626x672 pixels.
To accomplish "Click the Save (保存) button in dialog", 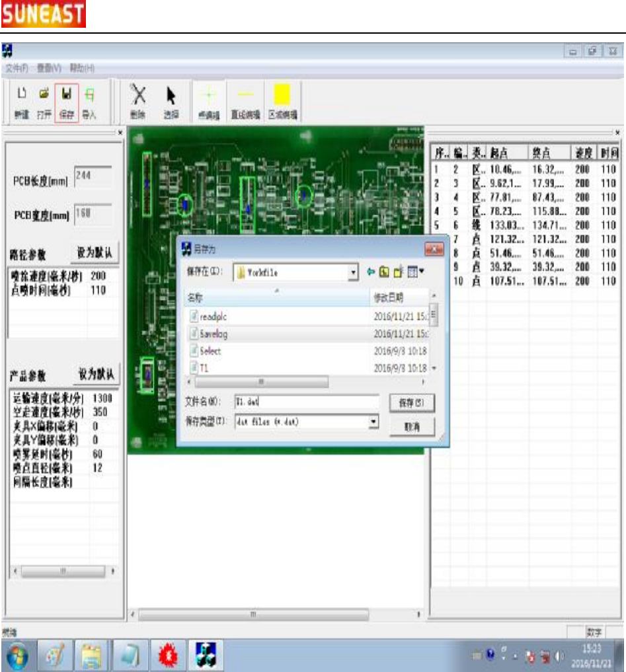I will [x=412, y=403].
